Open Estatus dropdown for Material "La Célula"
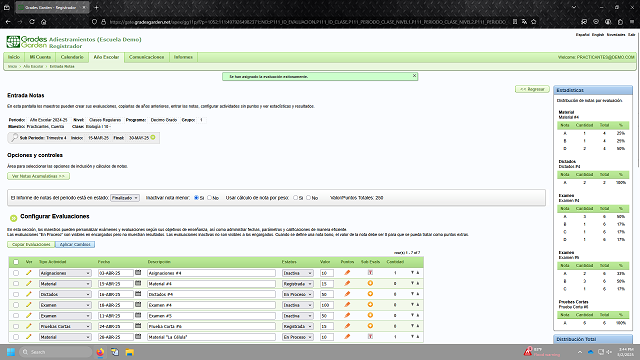The height and width of the screenshot is (360, 640). tap(298, 337)
